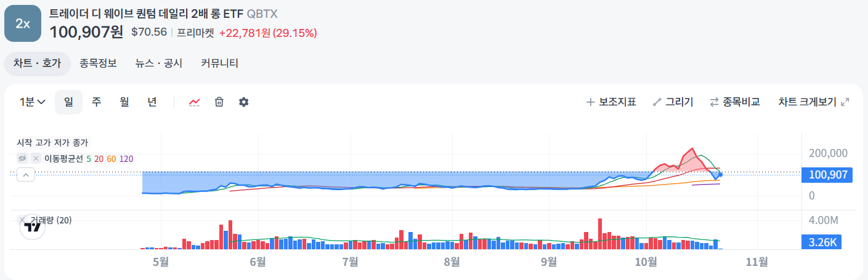Click the 100,907 current price label on axis

[827, 175]
